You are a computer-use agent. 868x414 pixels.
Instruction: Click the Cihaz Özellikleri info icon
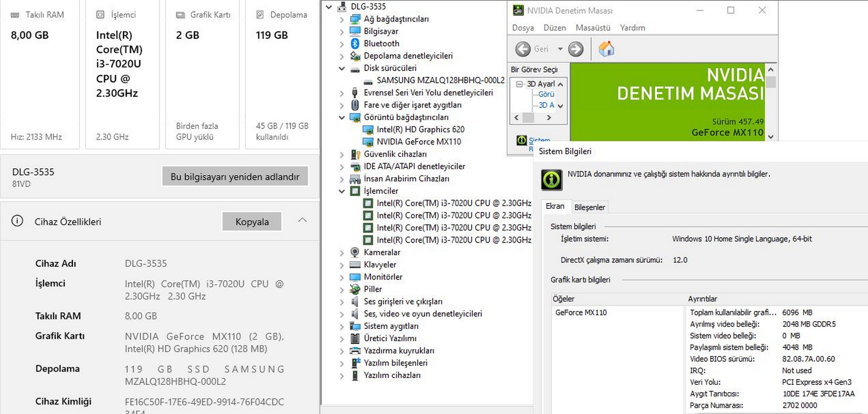17,222
